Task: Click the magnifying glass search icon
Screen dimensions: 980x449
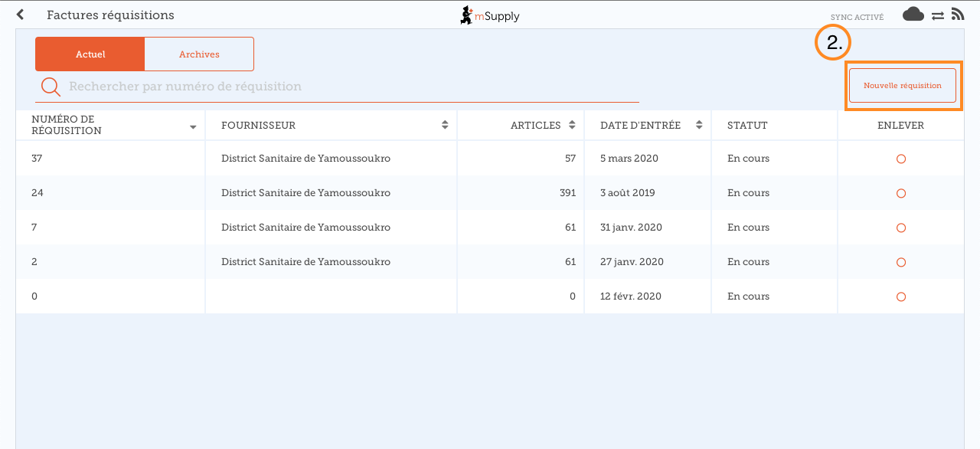Action: (x=51, y=87)
